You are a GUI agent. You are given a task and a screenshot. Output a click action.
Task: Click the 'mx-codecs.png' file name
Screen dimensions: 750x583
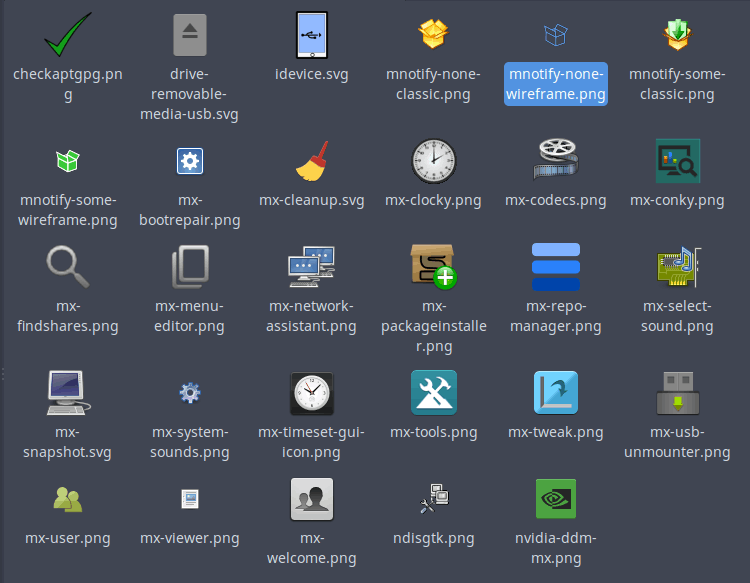556,200
